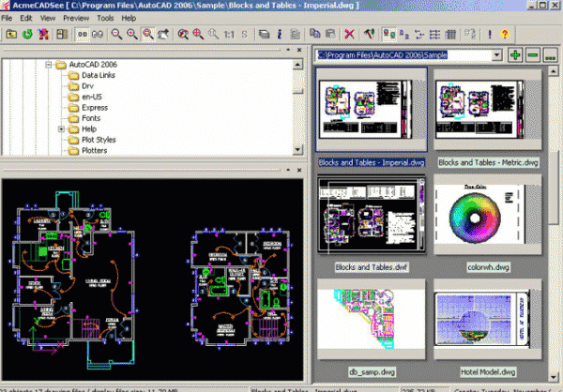
Task: Open the Tools menu
Action: tap(106, 18)
